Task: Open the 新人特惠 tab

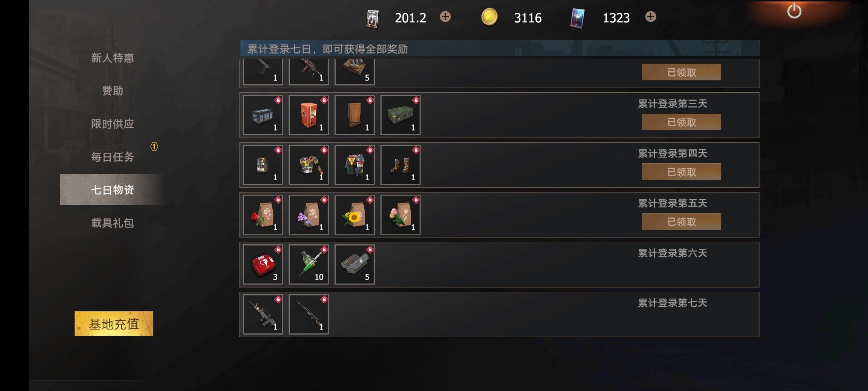Action: click(x=112, y=58)
